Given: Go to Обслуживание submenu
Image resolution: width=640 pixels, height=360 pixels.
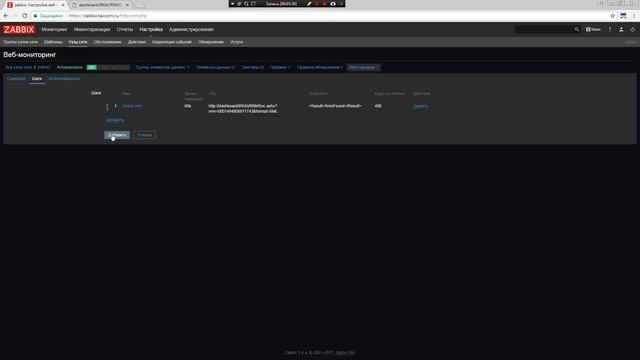Looking at the screenshot, I should click(x=107, y=42).
